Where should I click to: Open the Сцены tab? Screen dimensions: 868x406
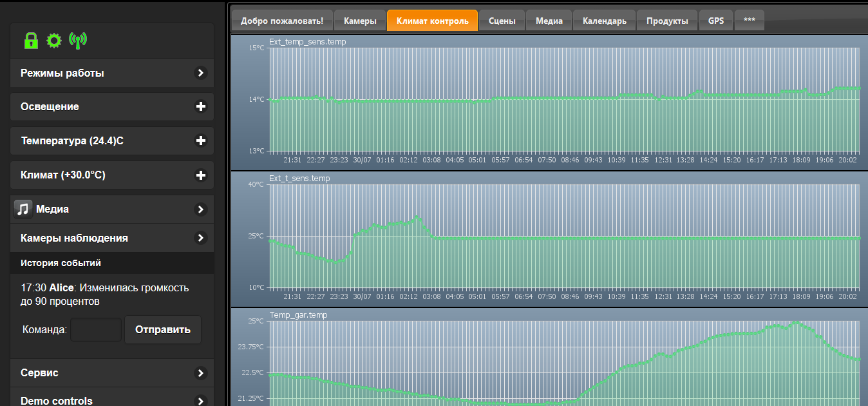pos(502,21)
